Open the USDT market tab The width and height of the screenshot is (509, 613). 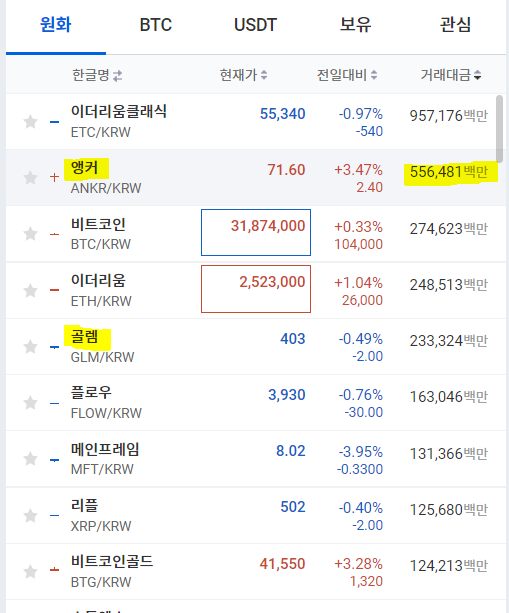[255, 25]
